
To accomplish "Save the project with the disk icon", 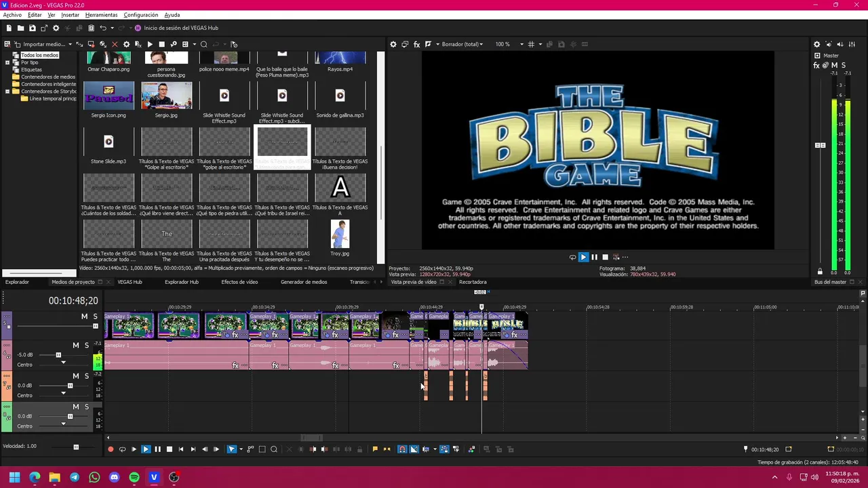I will tap(32, 28).
